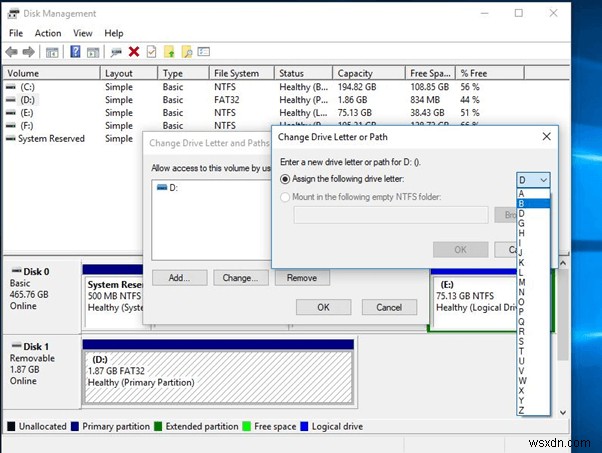This screenshot has width=602, height=453.
Task: Click the greyed OK in Drive Letter dialog
Action: (x=460, y=250)
